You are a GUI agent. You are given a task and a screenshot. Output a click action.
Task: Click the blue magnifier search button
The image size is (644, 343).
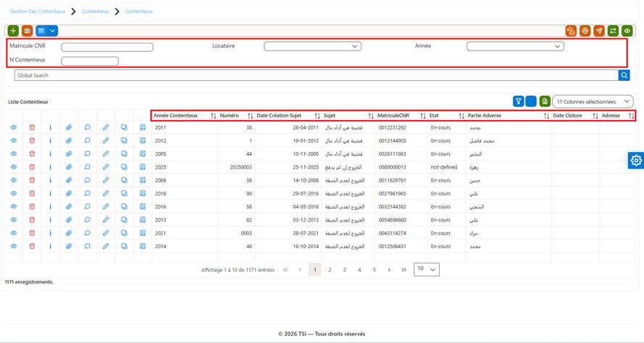[624, 75]
